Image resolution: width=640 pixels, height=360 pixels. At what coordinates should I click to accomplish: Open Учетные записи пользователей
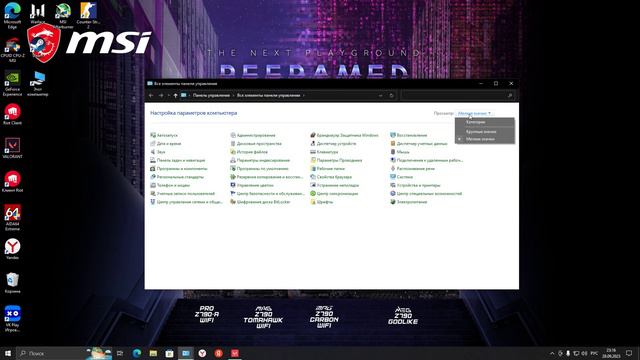pyautogui.click(x=182, y=193)
